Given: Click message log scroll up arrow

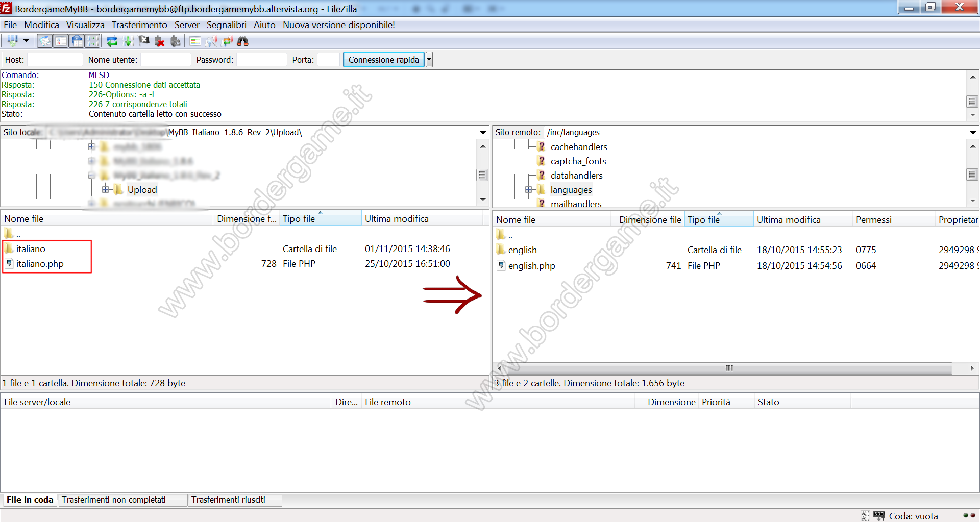Looking at the screenshot, I should pyautogui.click(x=973, y=77).
